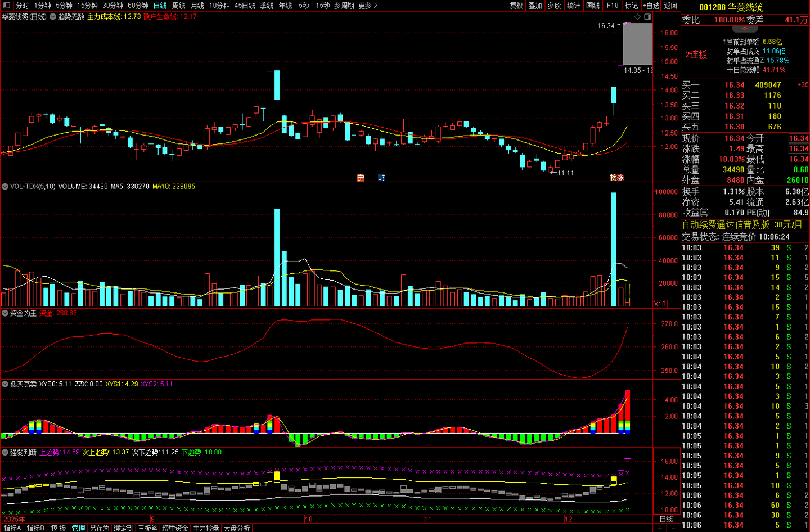Click the 日线 label in bottom-right corner
This screenshot has width=810, height=532.
(666, 519)
